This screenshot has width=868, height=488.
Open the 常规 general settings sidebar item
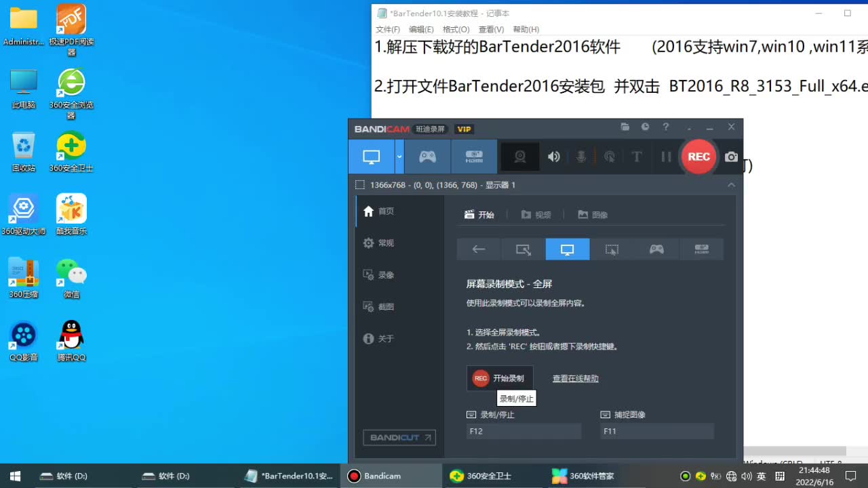pyautogui.click(x=400, y=243)
